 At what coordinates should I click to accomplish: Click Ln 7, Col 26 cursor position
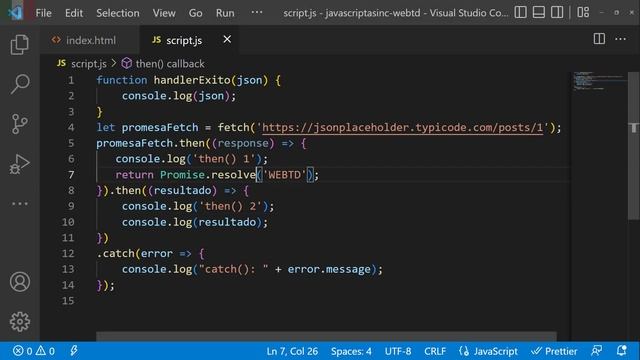(292, 351)
